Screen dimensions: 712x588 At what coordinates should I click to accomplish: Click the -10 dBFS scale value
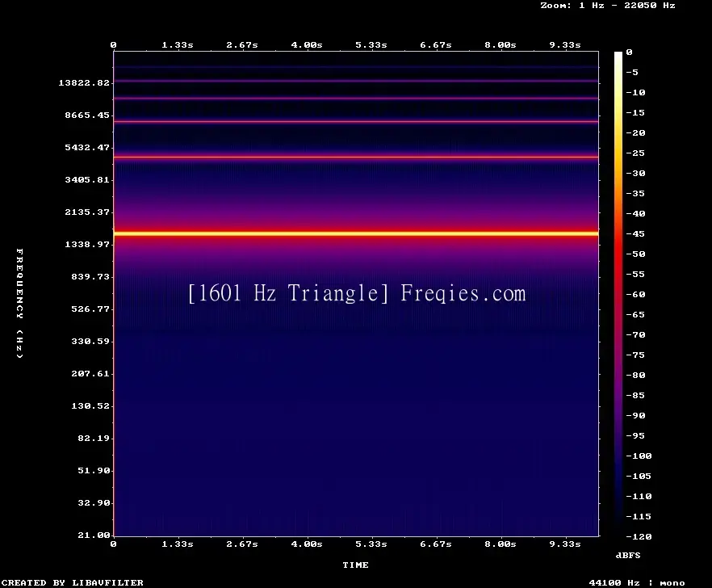(x=635, y=92)
